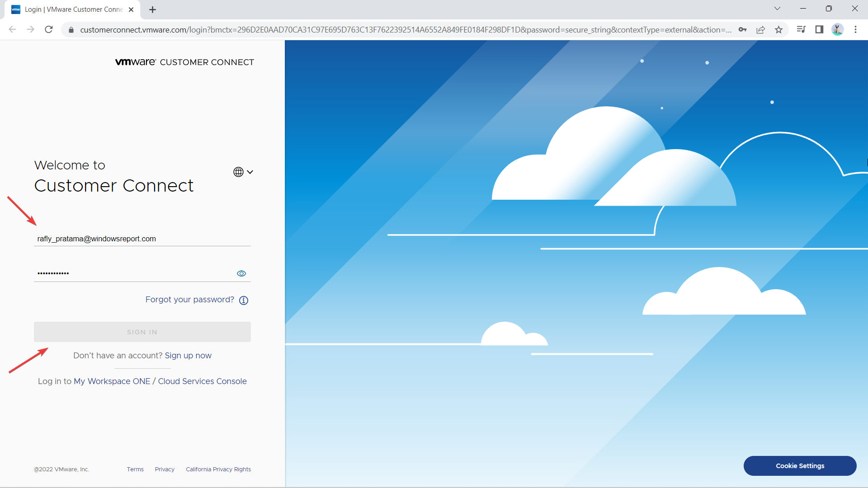868x488 pixels.
Task: Toggle password visibility eye icon
Action: tap(241, 273)
